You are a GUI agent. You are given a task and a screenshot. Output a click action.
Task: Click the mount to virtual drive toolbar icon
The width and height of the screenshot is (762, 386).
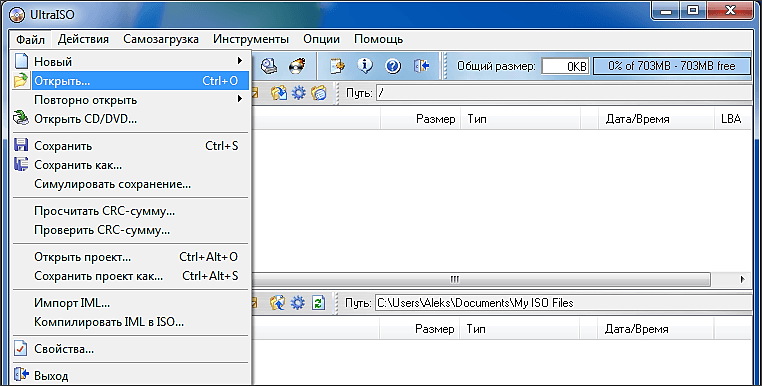(x=269, y=66)
